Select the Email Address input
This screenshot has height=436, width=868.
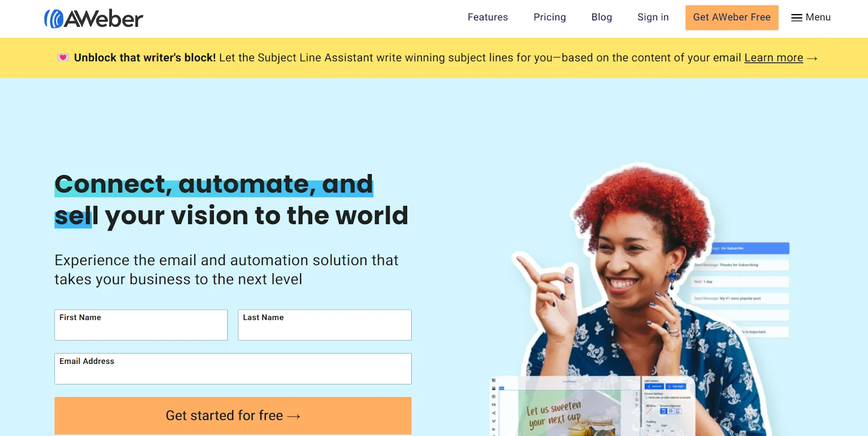[x=233, y=369]
